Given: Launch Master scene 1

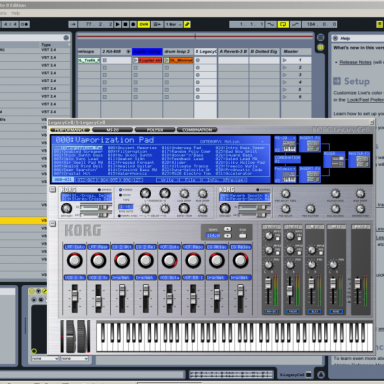Looking at the screenshot, I should (284, 60).
